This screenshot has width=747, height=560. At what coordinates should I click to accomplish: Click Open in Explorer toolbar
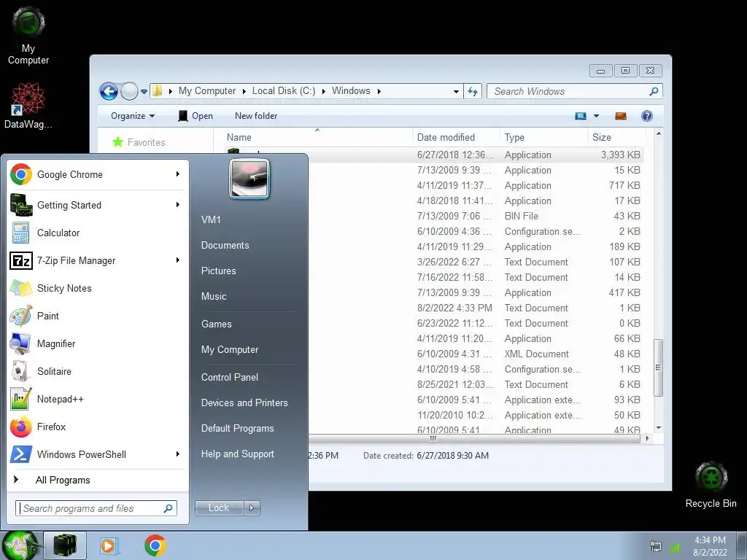click(x=196, y=116)
